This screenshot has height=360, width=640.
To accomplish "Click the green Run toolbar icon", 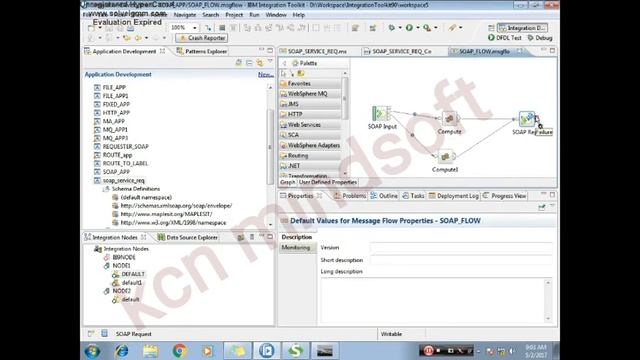I will click(x=409, y=27).
